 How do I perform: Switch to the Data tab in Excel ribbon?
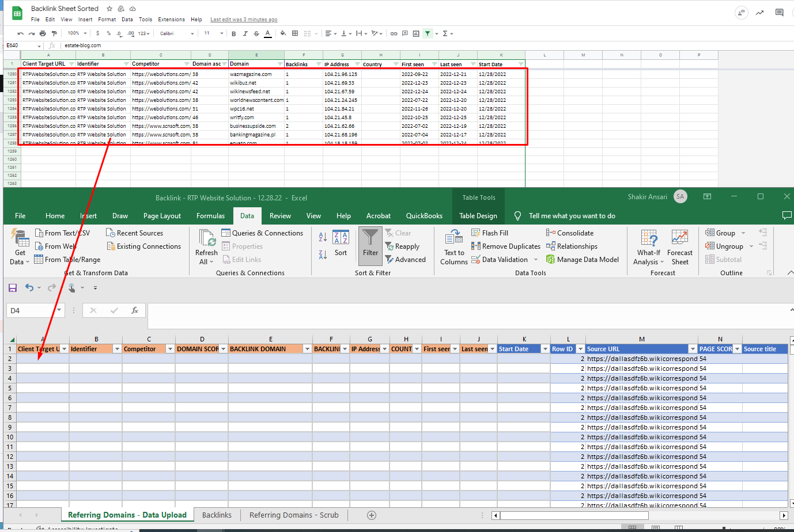(247, 216)
